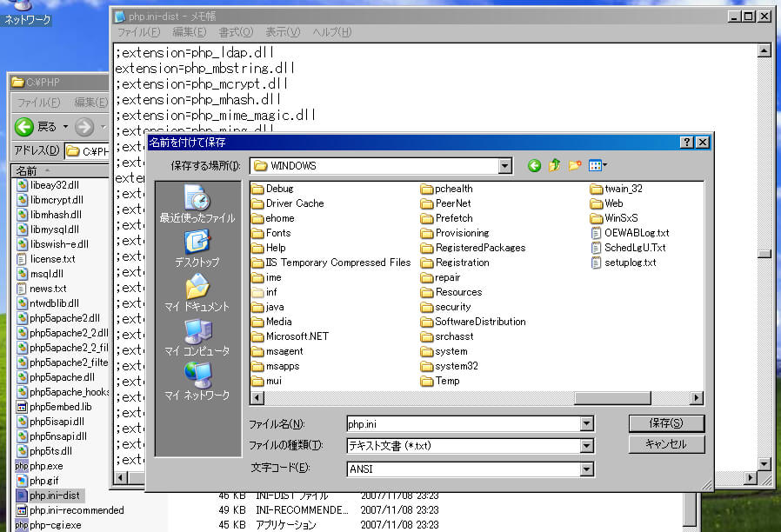Open マイ ネットワーク from places bar
The image size is (781, 532).
tap(197, 382)
